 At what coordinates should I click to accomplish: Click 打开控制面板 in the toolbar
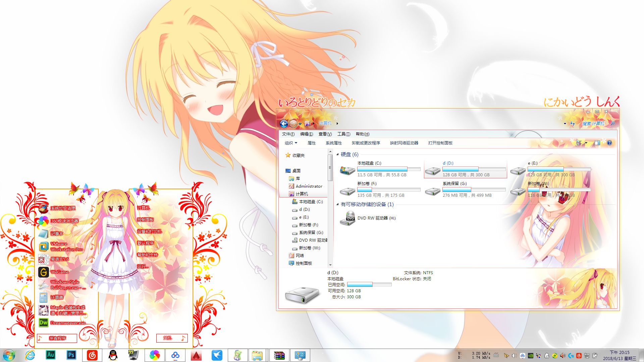point(440,143)
